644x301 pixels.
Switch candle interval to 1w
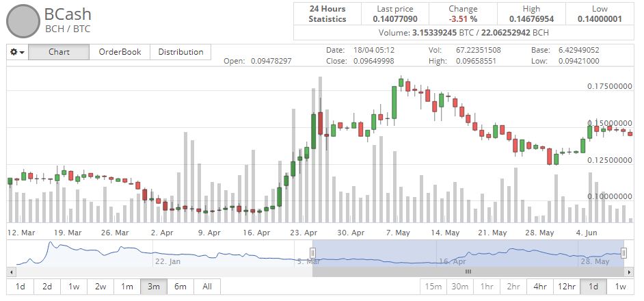click(x=620, y=287)
